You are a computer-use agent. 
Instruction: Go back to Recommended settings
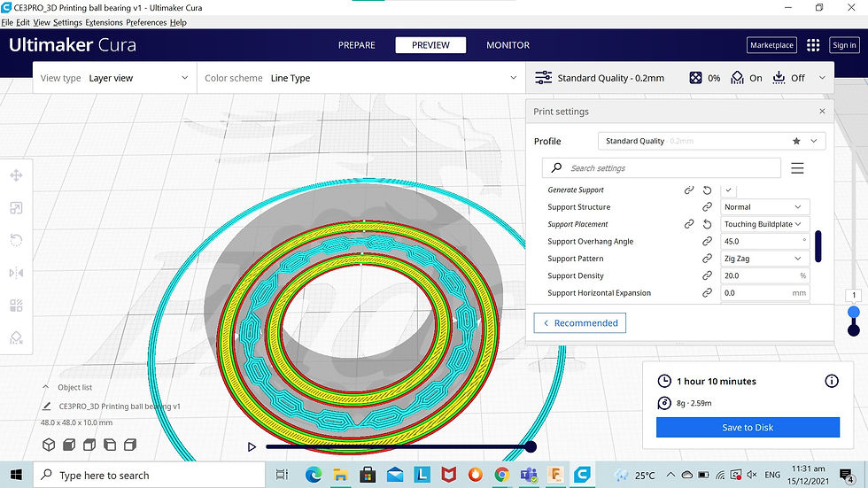[579, 323]
